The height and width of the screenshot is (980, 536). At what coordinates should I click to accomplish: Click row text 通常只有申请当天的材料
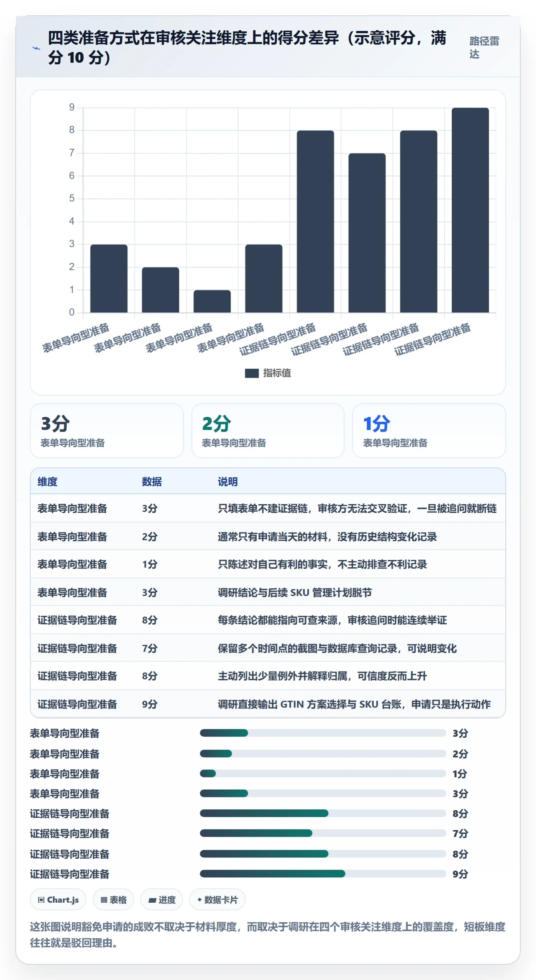point(273,537)
